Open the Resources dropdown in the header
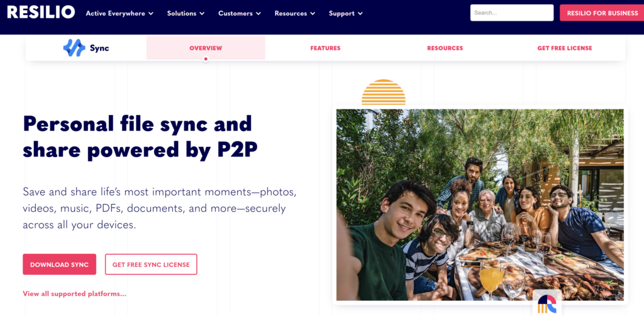The image size is (644, 316). (295, 14)
